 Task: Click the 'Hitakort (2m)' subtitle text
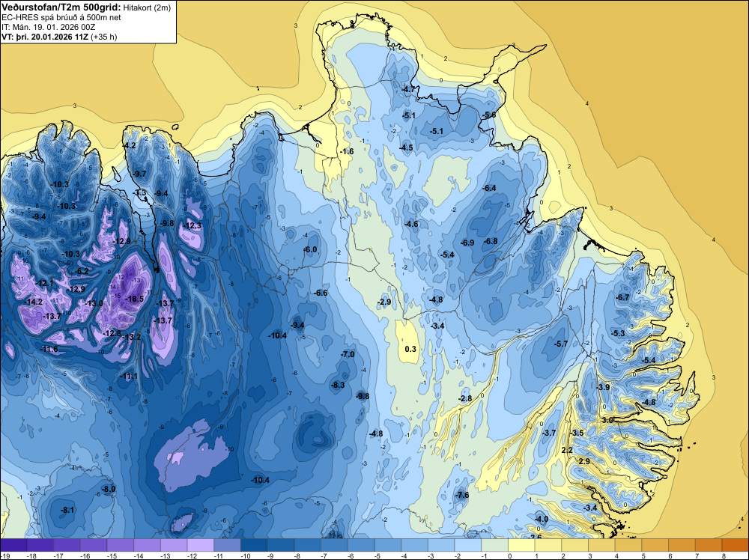[147, 7]
